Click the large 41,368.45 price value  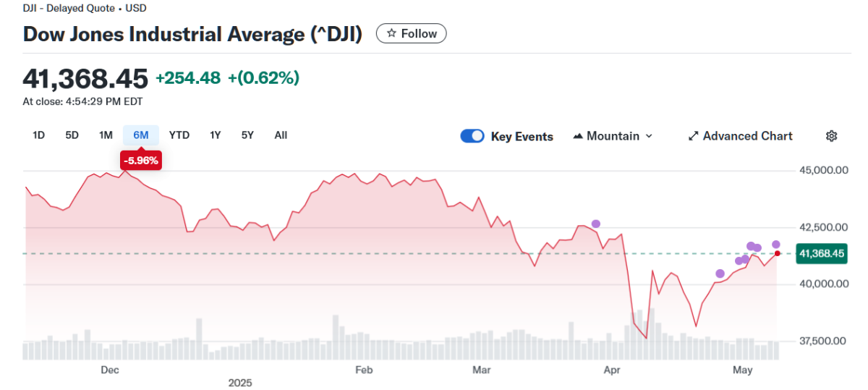tap(85, 78)
